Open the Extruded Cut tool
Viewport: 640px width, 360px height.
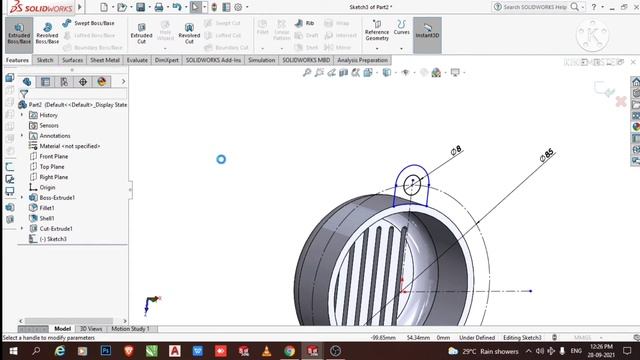pos(141,33)
